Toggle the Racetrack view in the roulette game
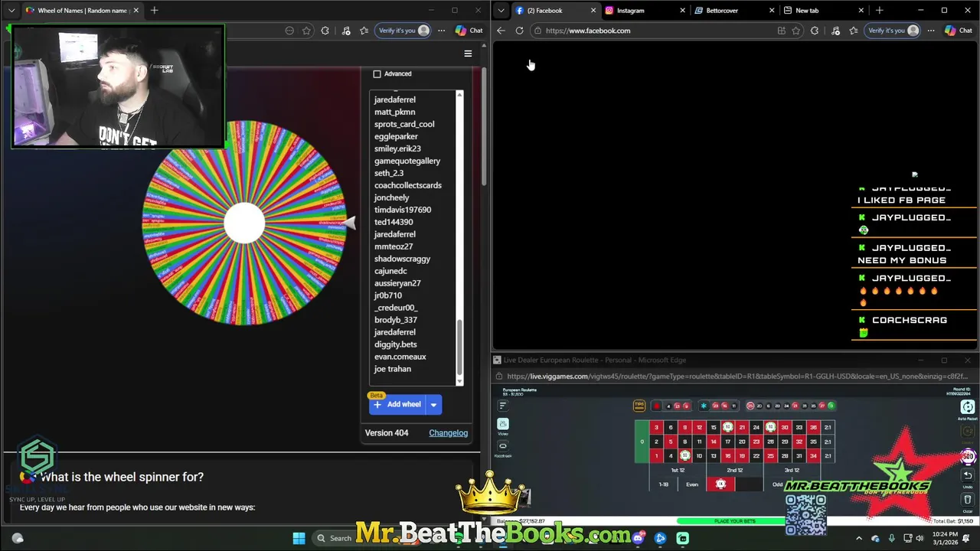The image size is (980, 551). tap(502, 448)
